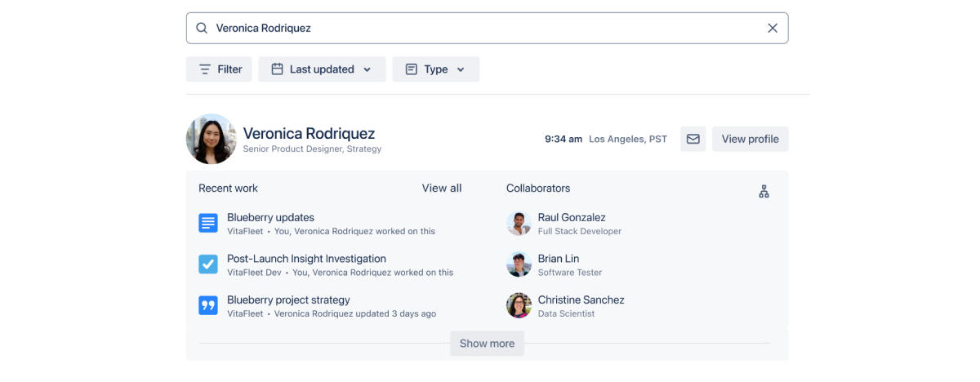Screen dimensions: 980x382
Task: Click the Blueberry updates document icon
Action: [x=208, y=223]
